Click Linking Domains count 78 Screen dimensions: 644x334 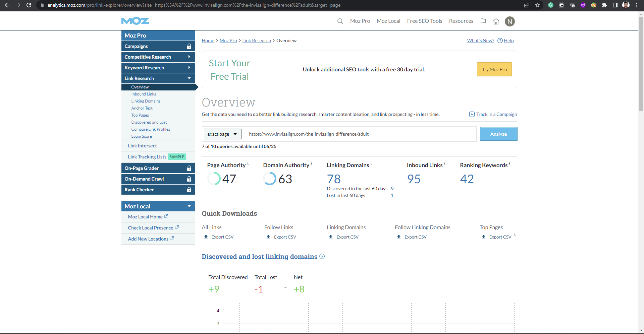pyautogui.click(x=334, y=179)
